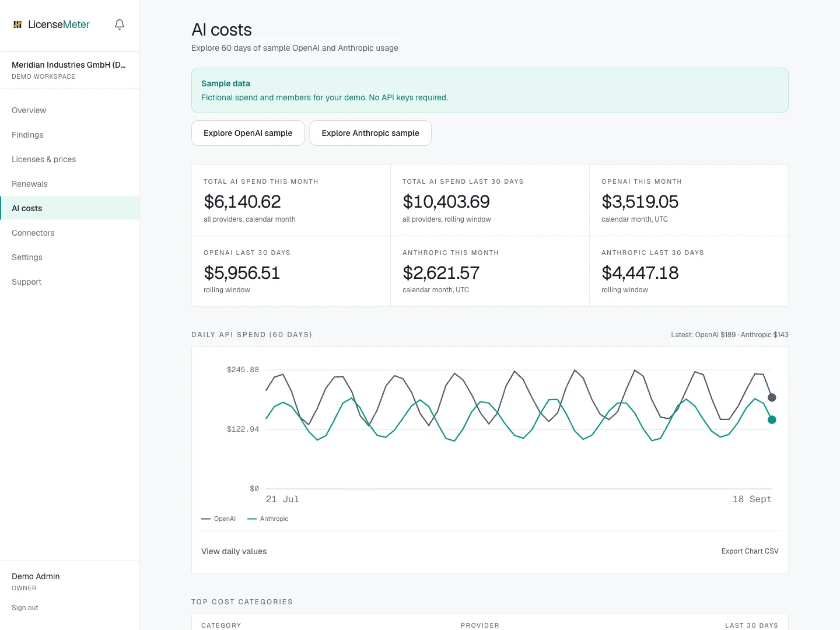Click the $245.88 axis label
Viewport: 840px width, 630px height.
click(x=243, y=370)
